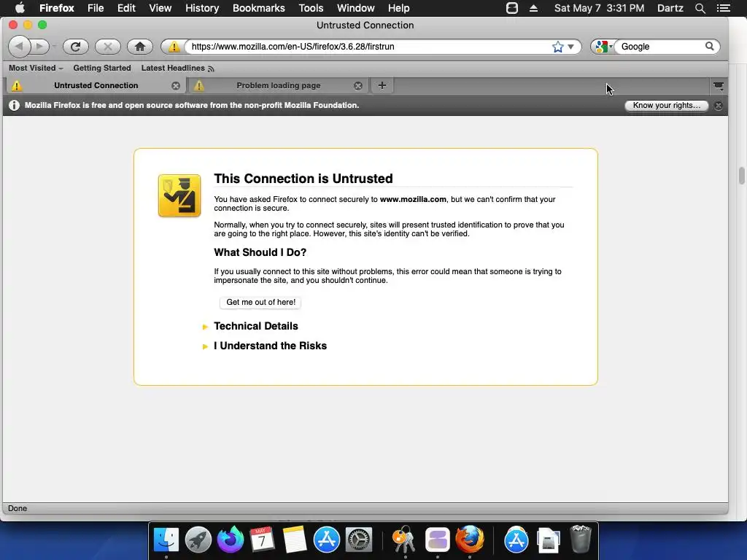Image resolution: width=747 pixels, height=560 pixels.
Task: Click the vertical scrollbar at right edge
Action: coord(742,175)
